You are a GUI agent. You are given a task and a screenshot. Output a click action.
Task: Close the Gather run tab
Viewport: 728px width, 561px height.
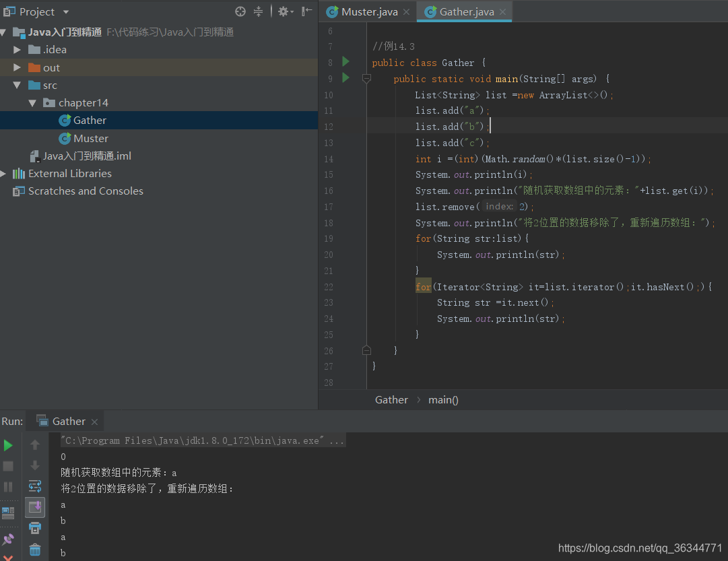(x=94, y=422)
